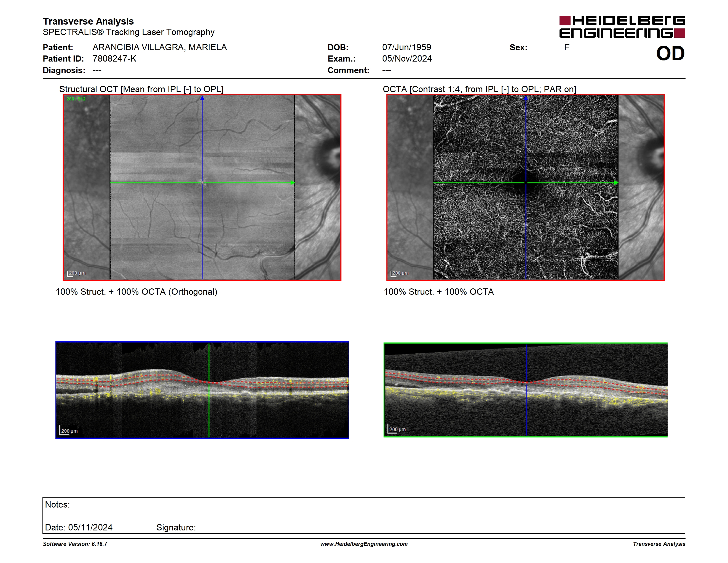Click the 268 / 512 frame counter
Screen dimensions: 728x563
[x=76, y=99]
